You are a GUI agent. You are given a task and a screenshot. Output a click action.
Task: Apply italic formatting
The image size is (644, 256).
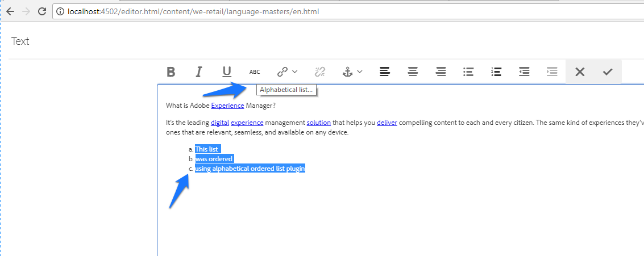[x=199, y=72]
